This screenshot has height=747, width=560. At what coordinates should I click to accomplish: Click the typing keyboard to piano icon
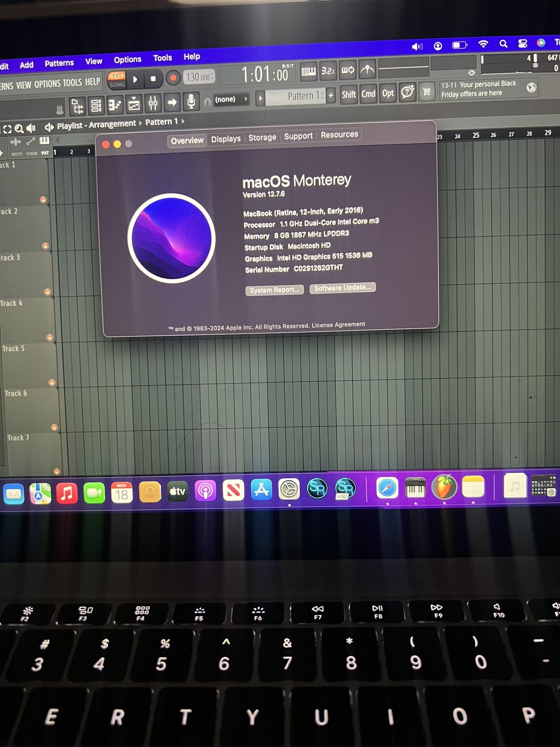tap(309, 72)
